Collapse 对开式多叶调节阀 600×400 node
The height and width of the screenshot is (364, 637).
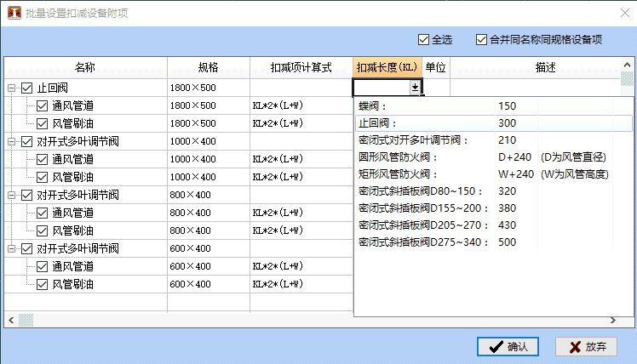pos(11,248)
